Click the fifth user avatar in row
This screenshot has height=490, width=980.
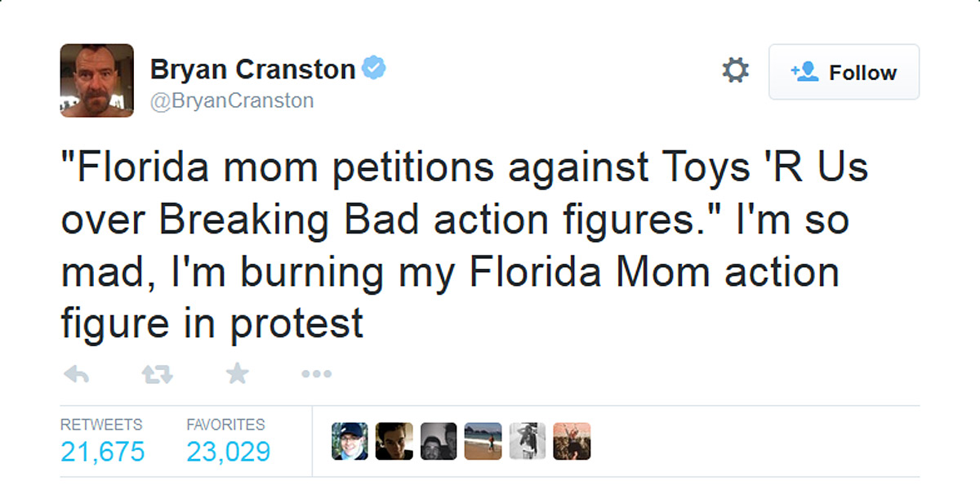(x=527, y=441)
